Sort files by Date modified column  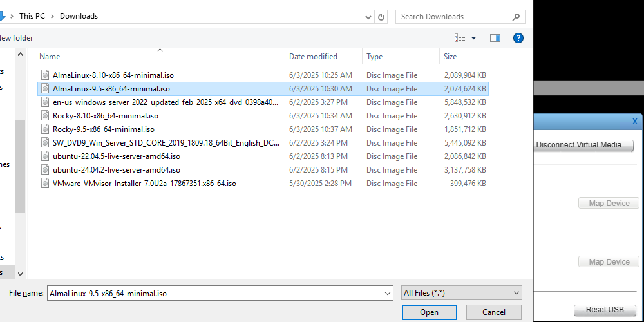coord(313,57)
